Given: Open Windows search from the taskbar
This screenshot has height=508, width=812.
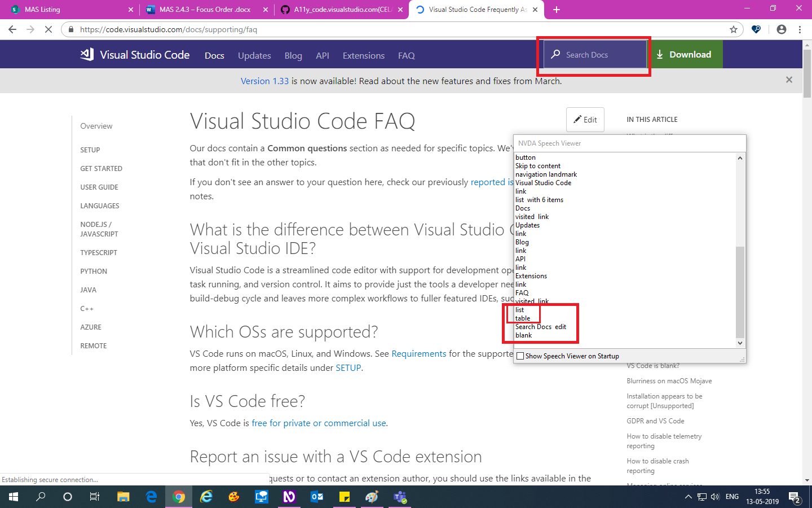Looking at the screenshot, I should pos(41,497).
